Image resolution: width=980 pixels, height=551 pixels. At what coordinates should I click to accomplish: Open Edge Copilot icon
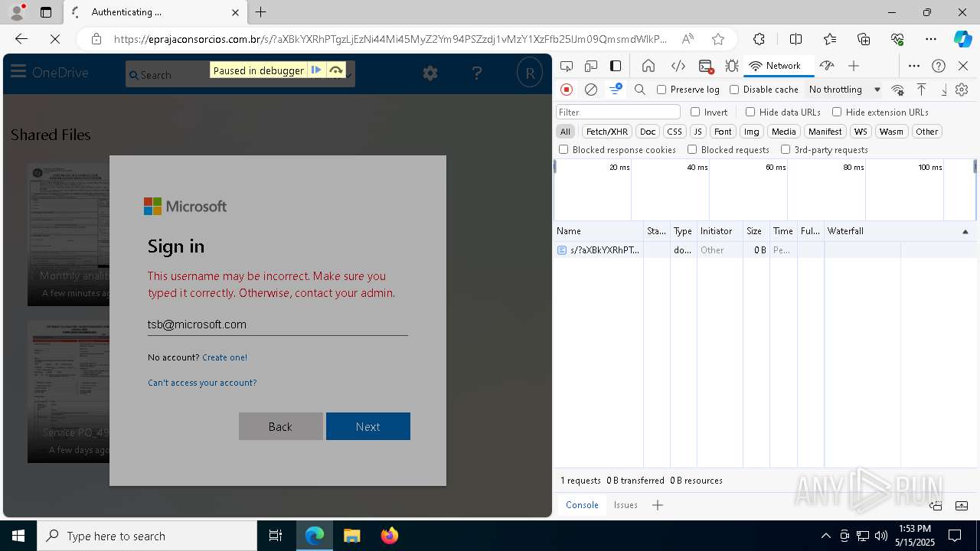(x=962, y=39)
